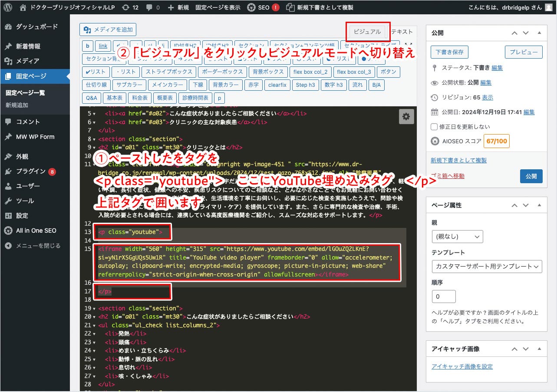
Task: Check 修正日を更新しない checkbox
Action: click(434, 127)
